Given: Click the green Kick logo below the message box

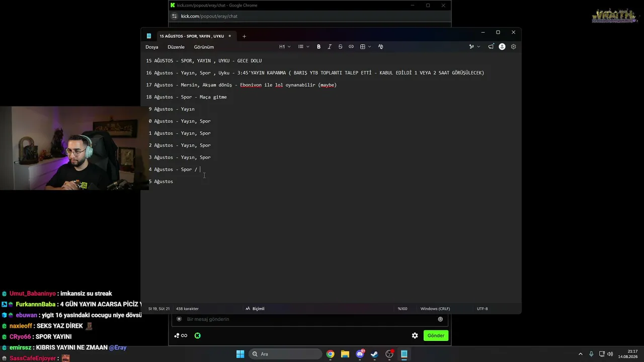Looking at the screenshot, I should tap(197, 336).
